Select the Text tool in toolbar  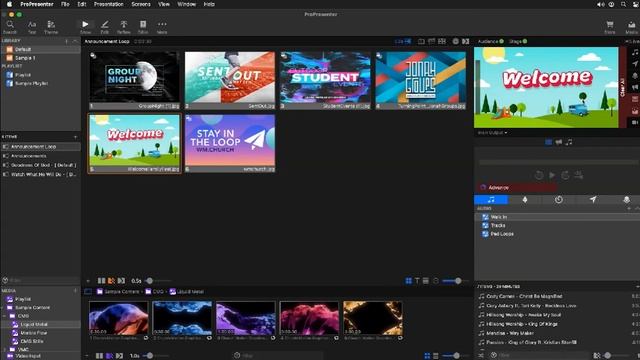(x=32, y=27)
